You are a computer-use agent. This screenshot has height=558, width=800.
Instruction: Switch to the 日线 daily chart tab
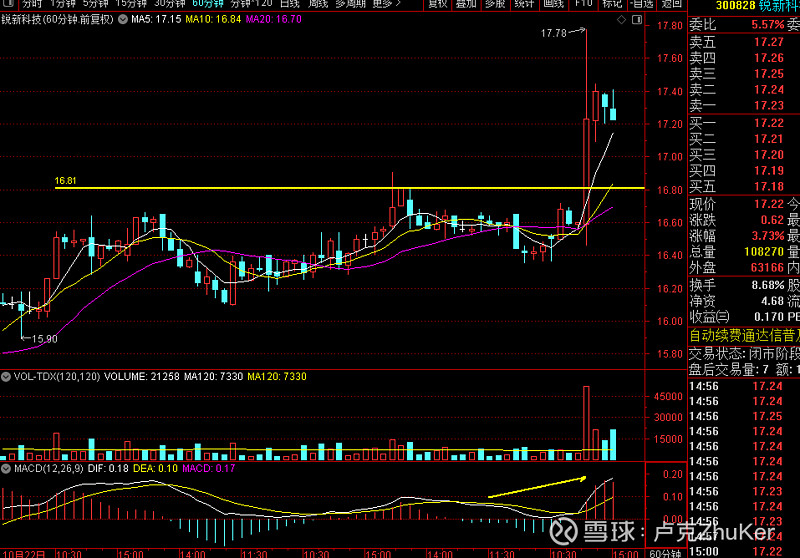290,4
